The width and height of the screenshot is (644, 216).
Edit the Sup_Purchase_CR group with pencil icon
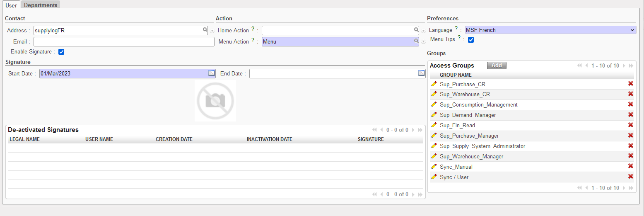[x=434, y=84]
